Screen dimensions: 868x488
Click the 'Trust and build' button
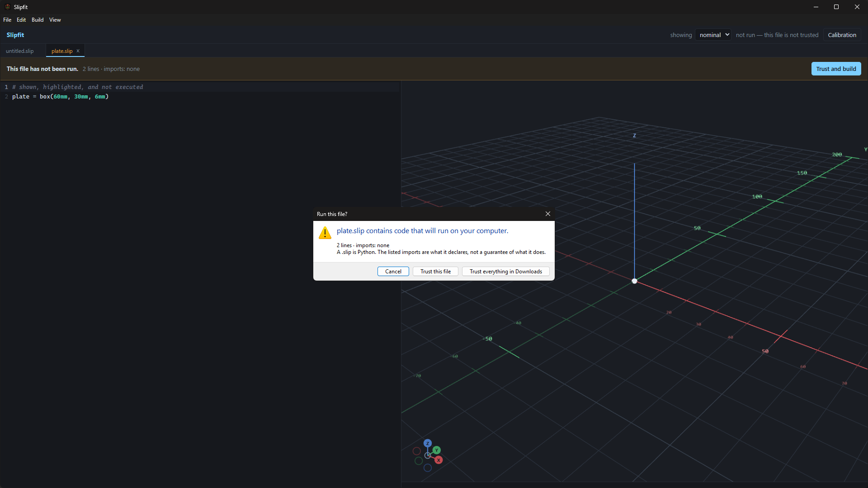tap(836, 69)
